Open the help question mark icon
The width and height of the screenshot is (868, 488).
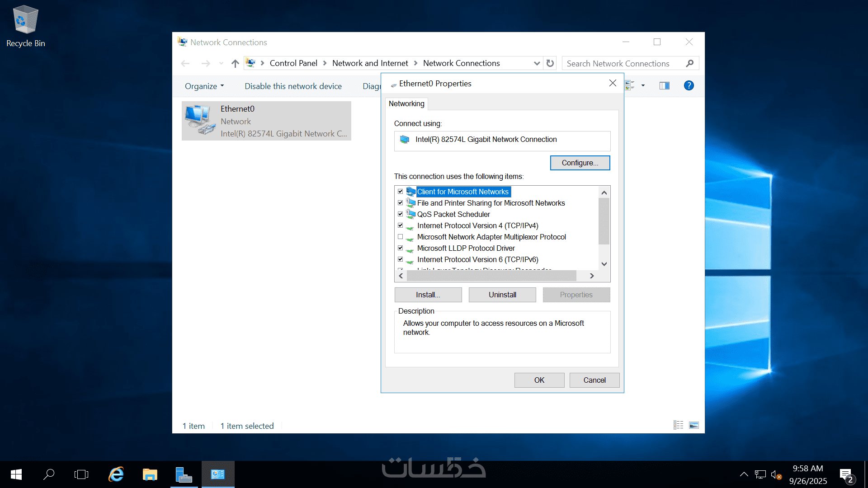pyautogui.click(x=689, y=85)
